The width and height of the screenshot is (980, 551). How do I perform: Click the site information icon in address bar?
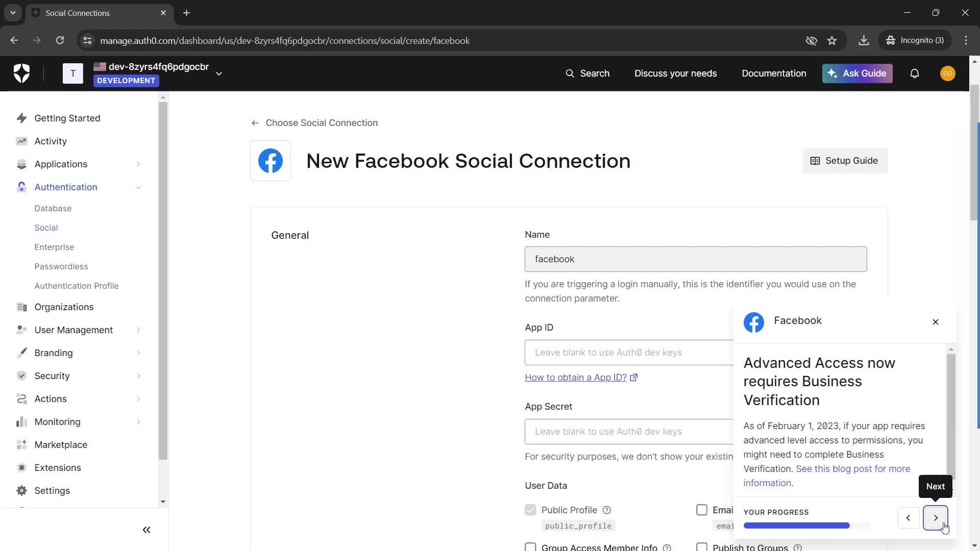[87, 40]
